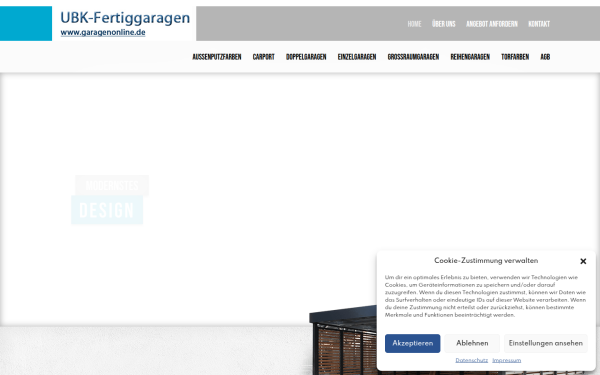Open the Datenschutz link

pyautogui.click(x=471, y=360)
